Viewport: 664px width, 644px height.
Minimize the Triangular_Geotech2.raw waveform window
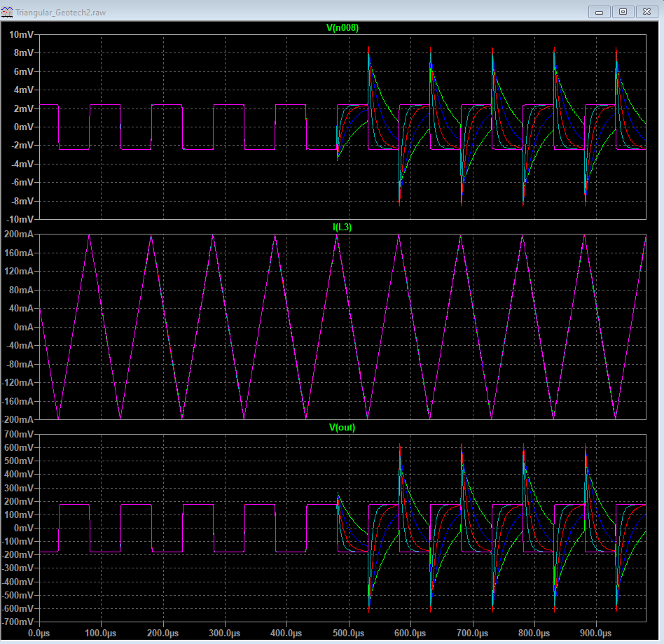point(600,11)
